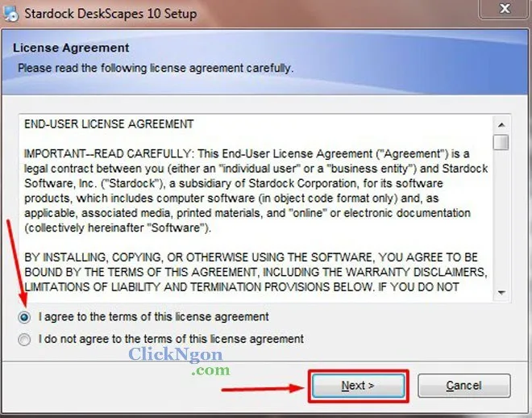
Task: Click the license scrollbar up arrow
Action: coord(501,125)
